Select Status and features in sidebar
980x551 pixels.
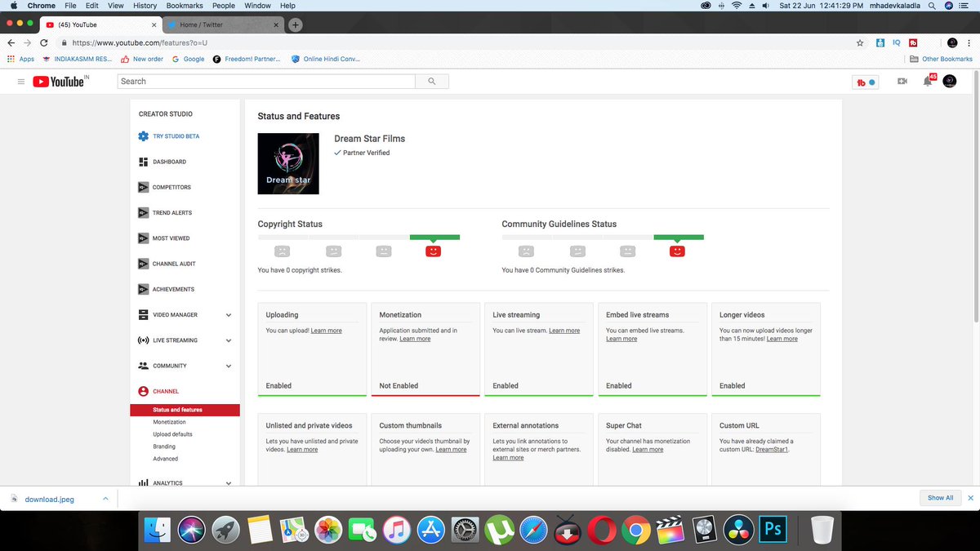[x=185, y=410]
